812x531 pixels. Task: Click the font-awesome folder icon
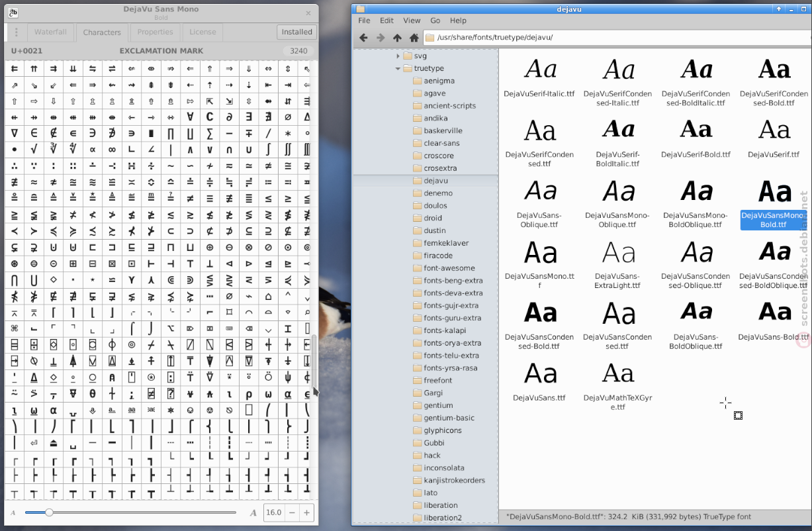pos(417,268)
